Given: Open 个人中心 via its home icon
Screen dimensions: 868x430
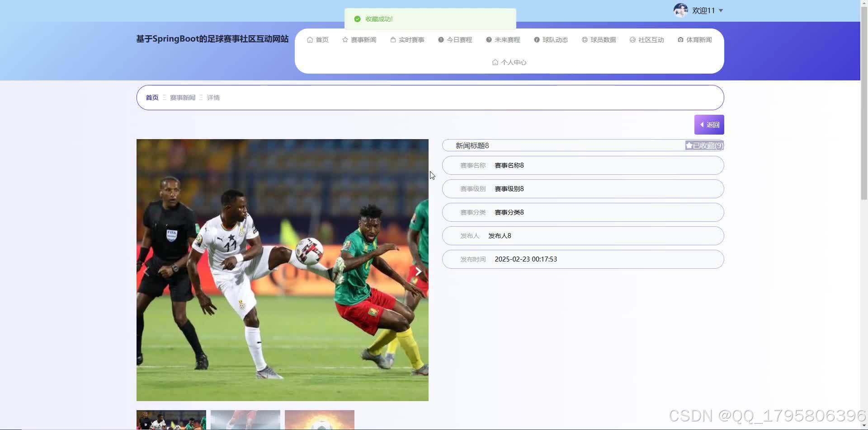Looking at the screenshot, I should (x=495, y=62).
